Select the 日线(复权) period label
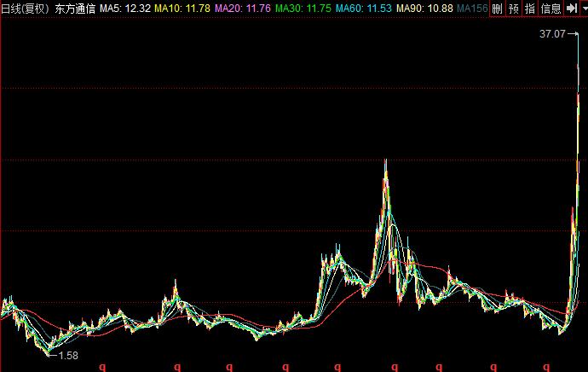 pyautogui.click(x=25, y=9)
